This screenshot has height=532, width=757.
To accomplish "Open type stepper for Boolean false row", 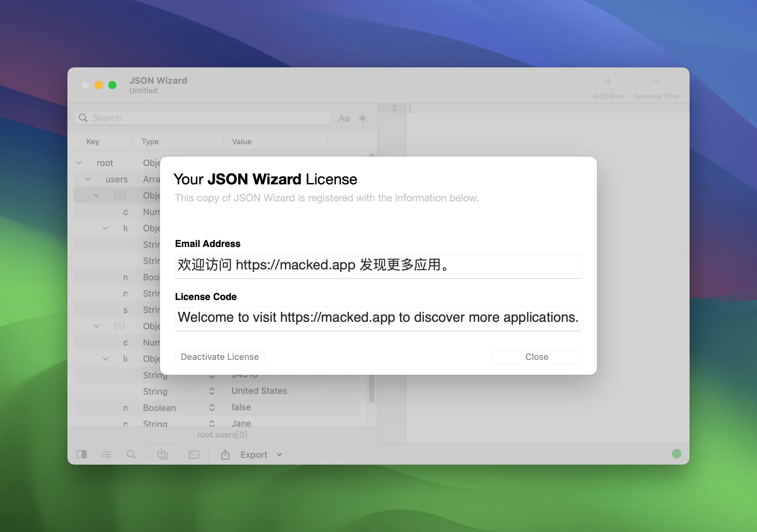I will (212, 408).
